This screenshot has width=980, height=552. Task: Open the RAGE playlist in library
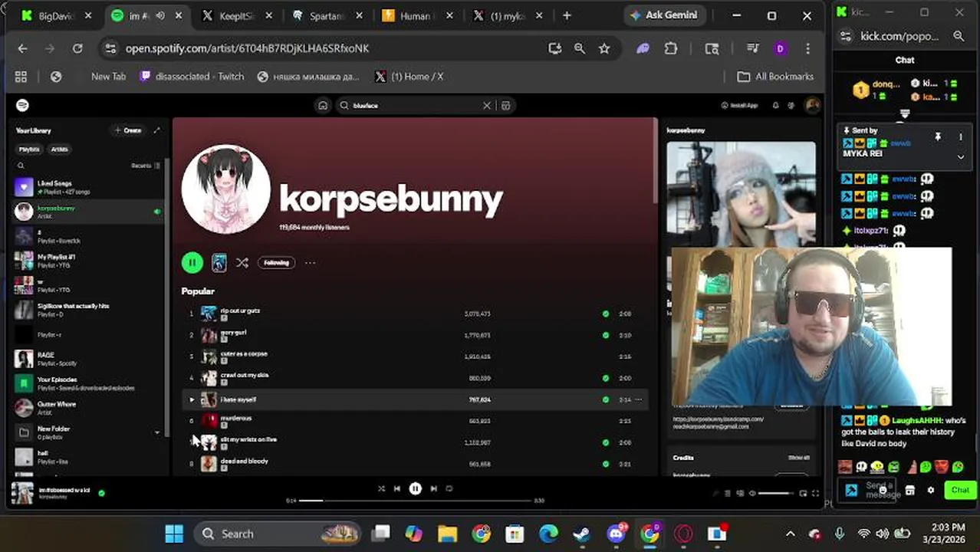coord(88,359)
